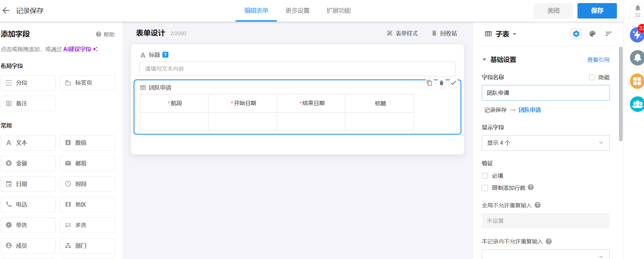Select the 航段 column header
The width and height of the screenshot is (644, 259).
pos(174,103)
